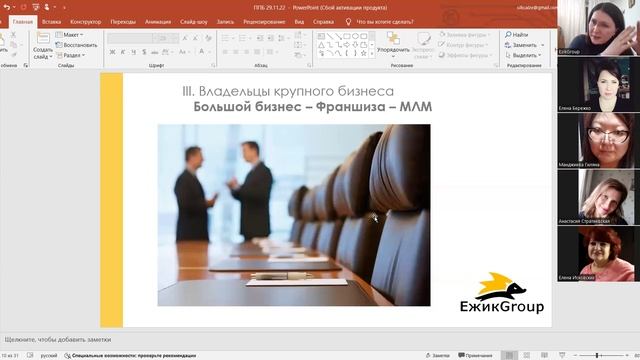Toggle strikethrough abc formatting
This screenshot has height=360, width=640.
(x=155, y=52)
